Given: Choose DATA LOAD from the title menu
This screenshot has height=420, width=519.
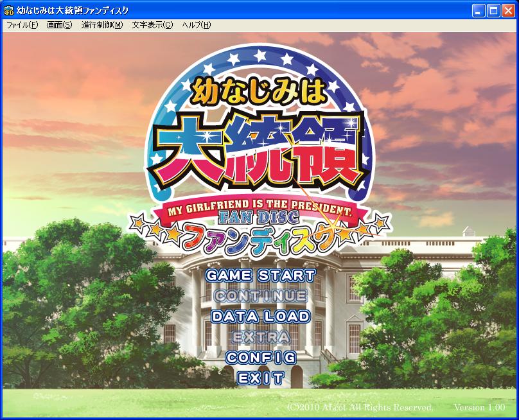Looking at the screenshot, I should pyautogui.click(x=261, y=317).
